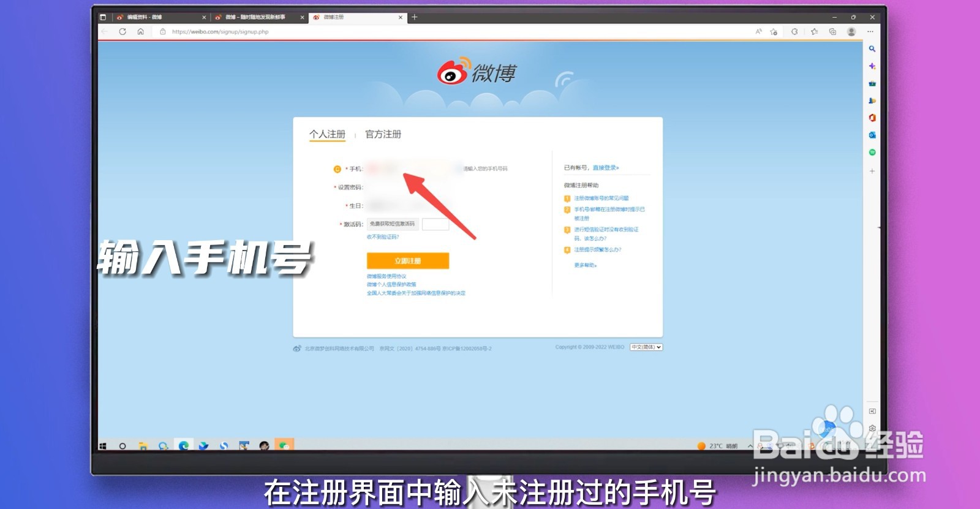The height and width of the screenshot is (509, 980).
Task: Open the browser settings and more menu
Action: tap(870, 31)
